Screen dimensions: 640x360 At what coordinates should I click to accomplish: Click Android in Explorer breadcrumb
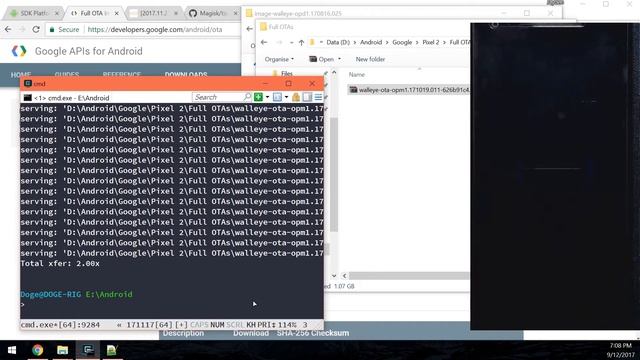coord(371,42)
